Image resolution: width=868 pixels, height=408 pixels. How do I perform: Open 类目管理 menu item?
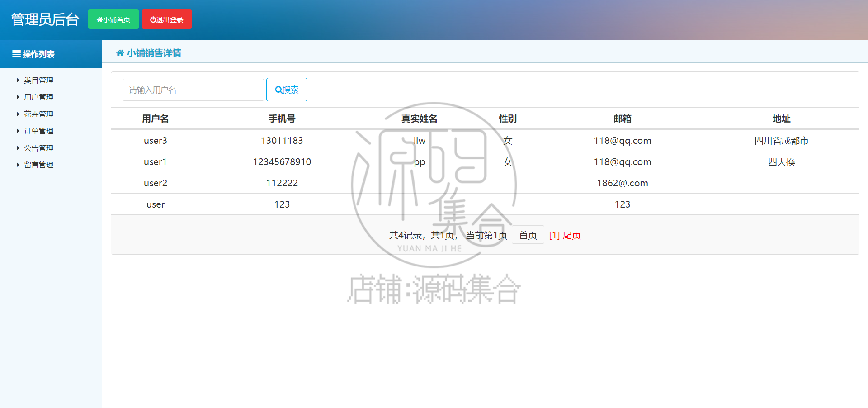38,80
